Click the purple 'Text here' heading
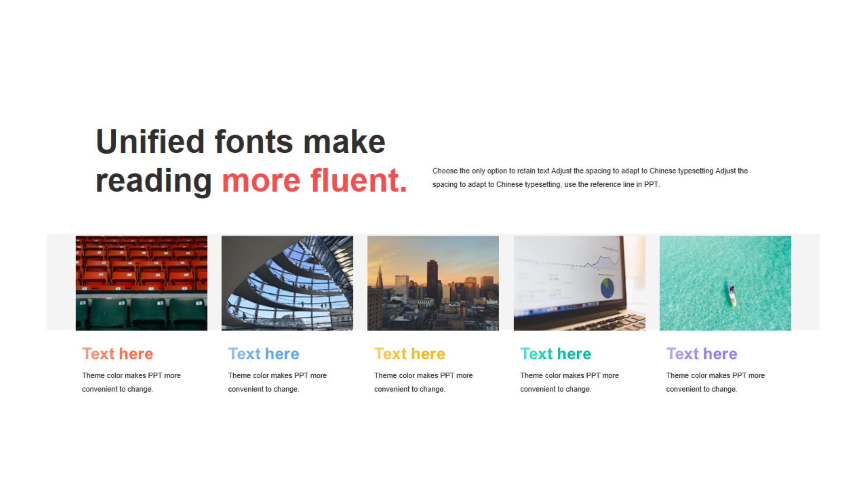This screenshot has height=488, width=868. tap(702, 354)
